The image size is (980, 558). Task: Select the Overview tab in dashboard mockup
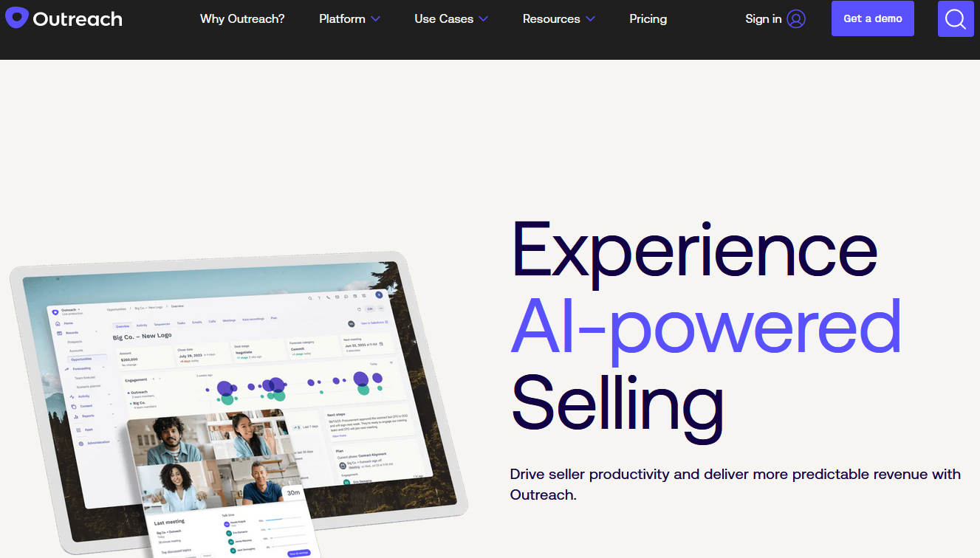(x=122, y=325)
